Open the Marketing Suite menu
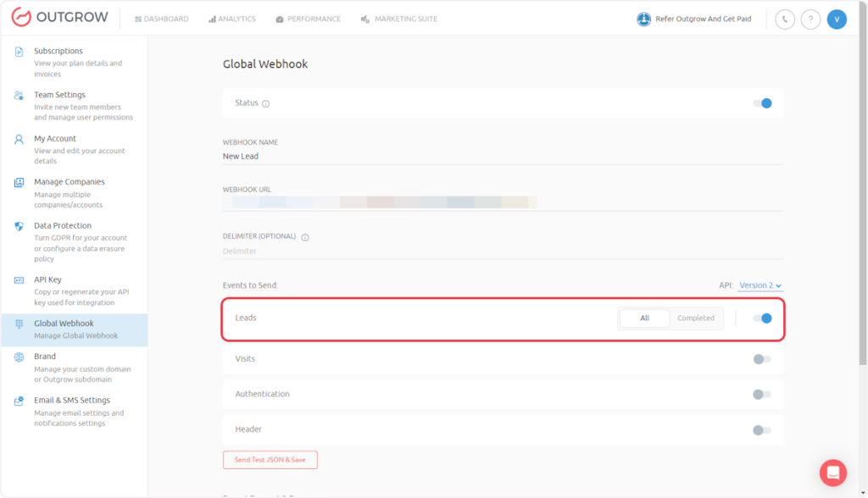Viewport: 868px width, 498px height. (x=399, y=19)
